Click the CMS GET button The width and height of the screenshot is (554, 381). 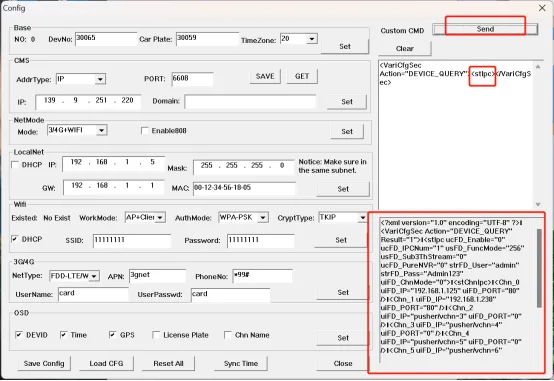coord(302,76)
